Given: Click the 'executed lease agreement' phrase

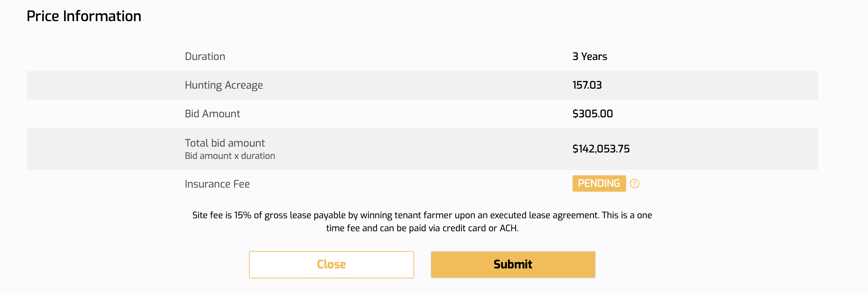Looking at the screenshot, I should click(x=544, y=216).
